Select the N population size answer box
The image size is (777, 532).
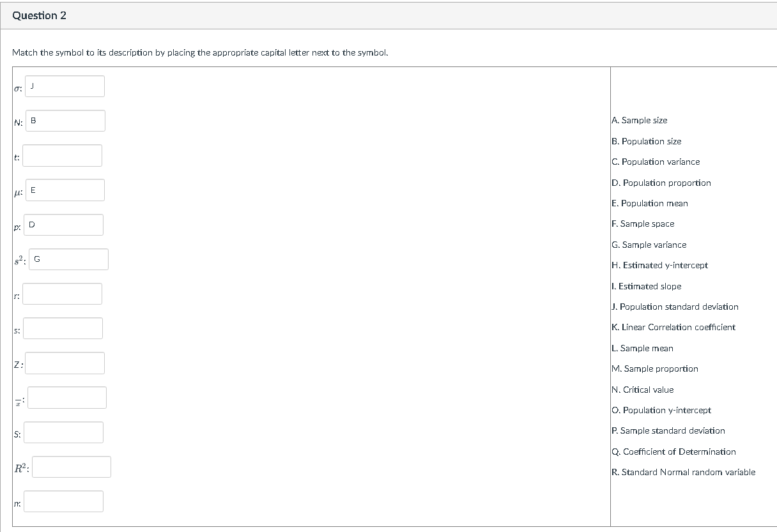[65, 120]
